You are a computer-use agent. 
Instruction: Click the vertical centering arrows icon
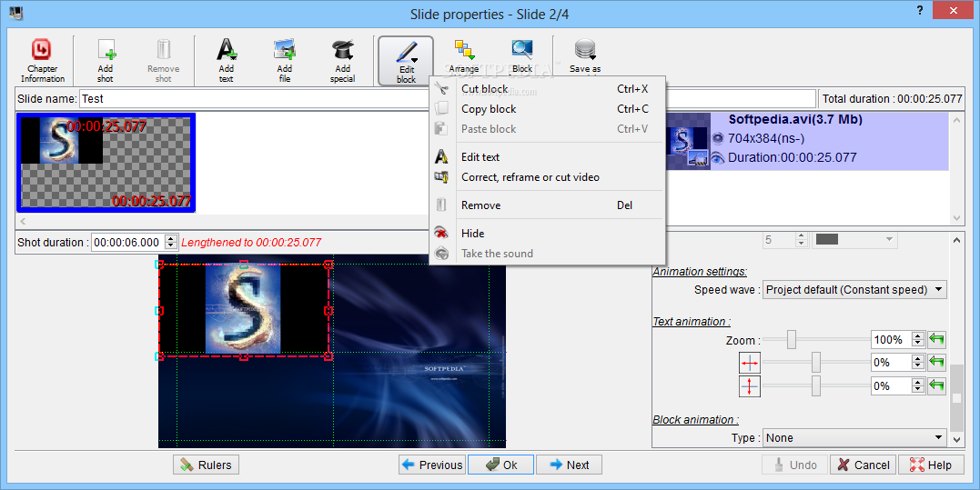coord(750,386)
